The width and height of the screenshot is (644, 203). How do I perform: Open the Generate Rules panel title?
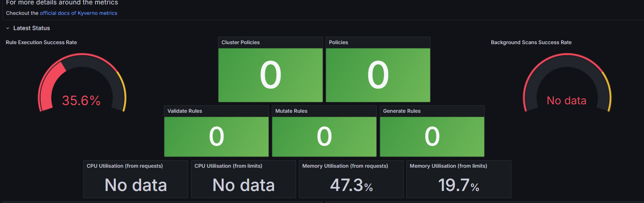pyautogui.click(x=402, y=111)
